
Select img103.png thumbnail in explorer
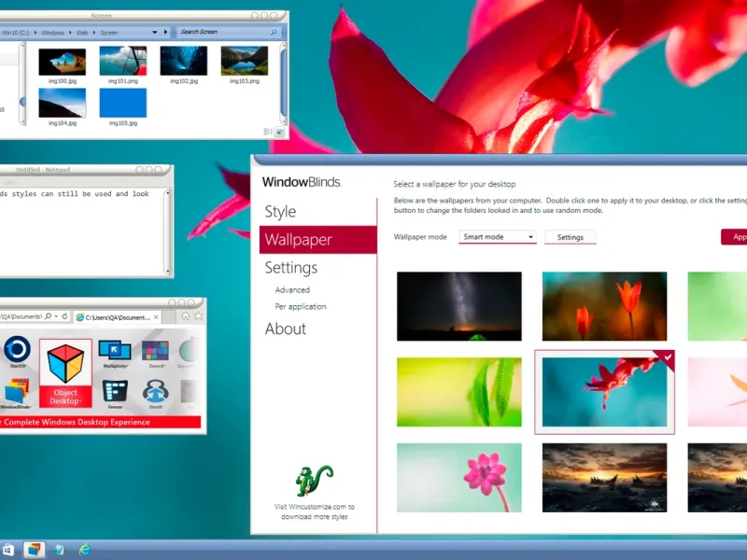[245, 61]
